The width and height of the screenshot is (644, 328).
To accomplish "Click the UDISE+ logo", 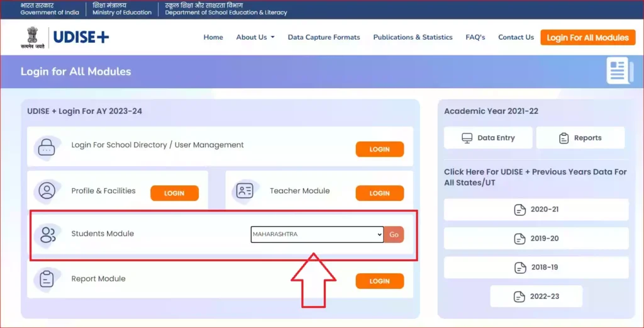I will tap(81, 37).
